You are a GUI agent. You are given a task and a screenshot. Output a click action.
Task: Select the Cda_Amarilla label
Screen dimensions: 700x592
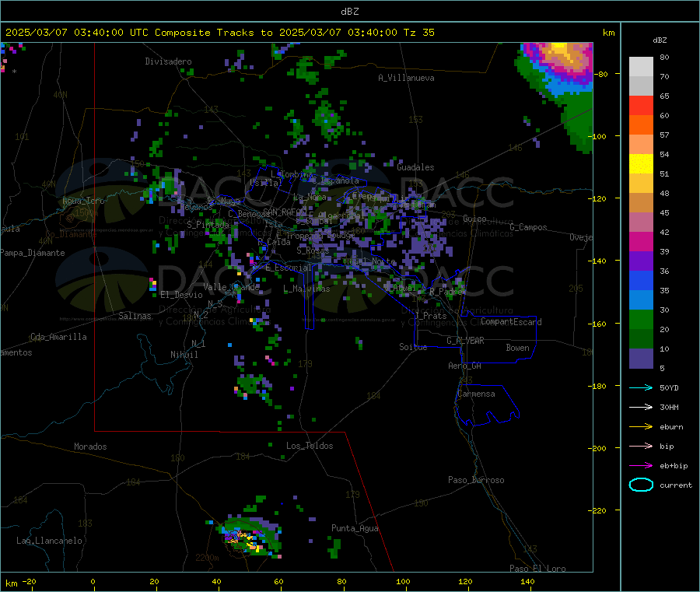[58, 337]
